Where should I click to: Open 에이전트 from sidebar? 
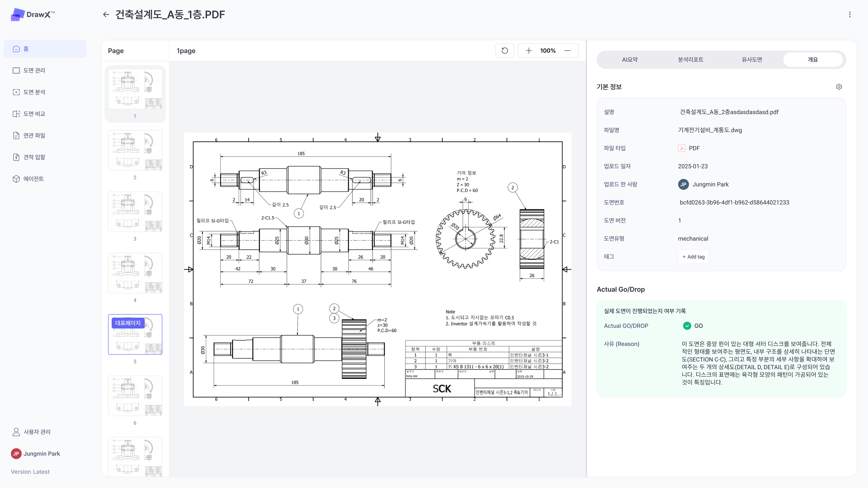point(33,179)
